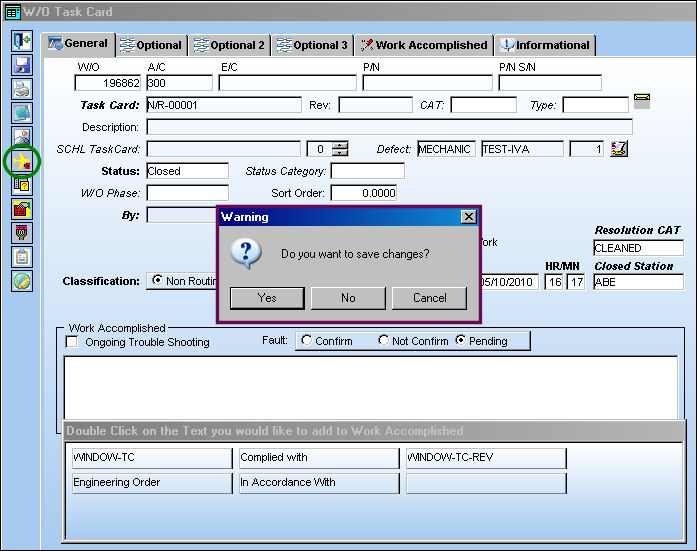
Task: Click the yellow airplane with ladybug icon
Action: click(22, 161)
